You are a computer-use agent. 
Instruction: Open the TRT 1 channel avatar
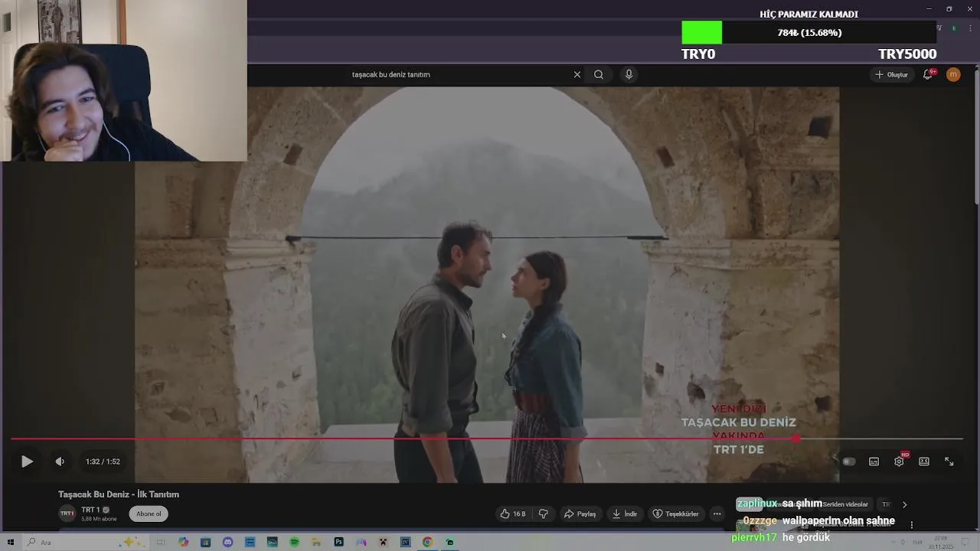click(67, 514)
